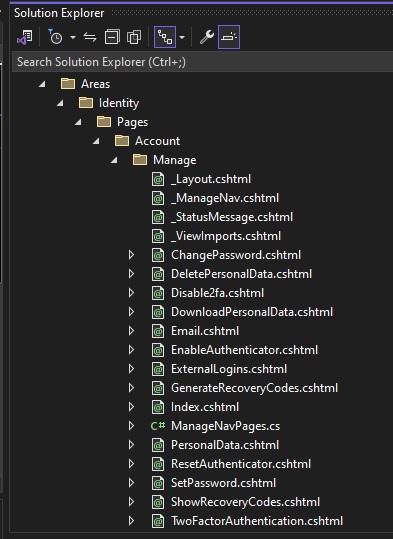Expand the EnableAuthenticator.cshtml node

[x=131, y=350]
